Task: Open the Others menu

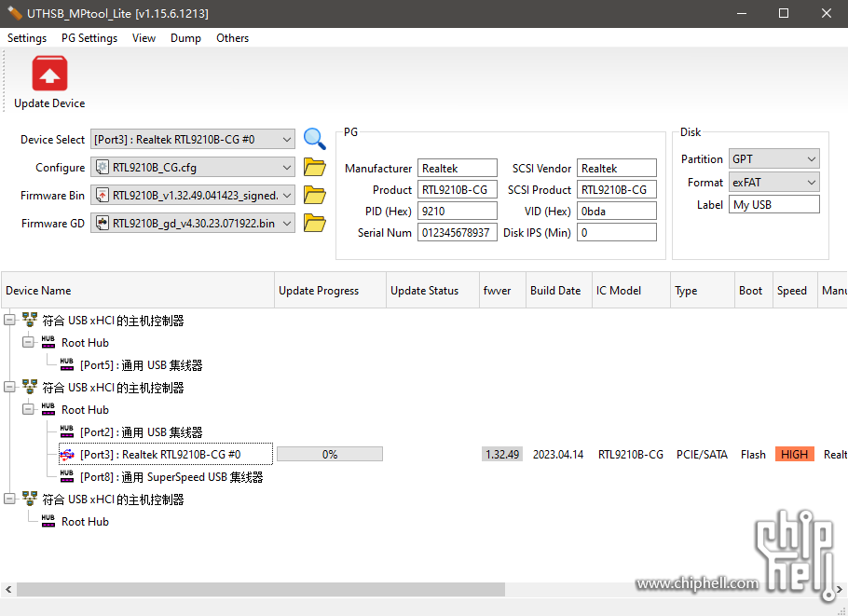Action: [x=233, y=38]
